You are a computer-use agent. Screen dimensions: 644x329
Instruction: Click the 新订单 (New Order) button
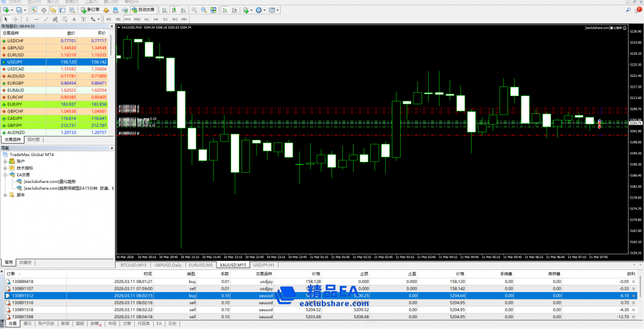(90, 10)
